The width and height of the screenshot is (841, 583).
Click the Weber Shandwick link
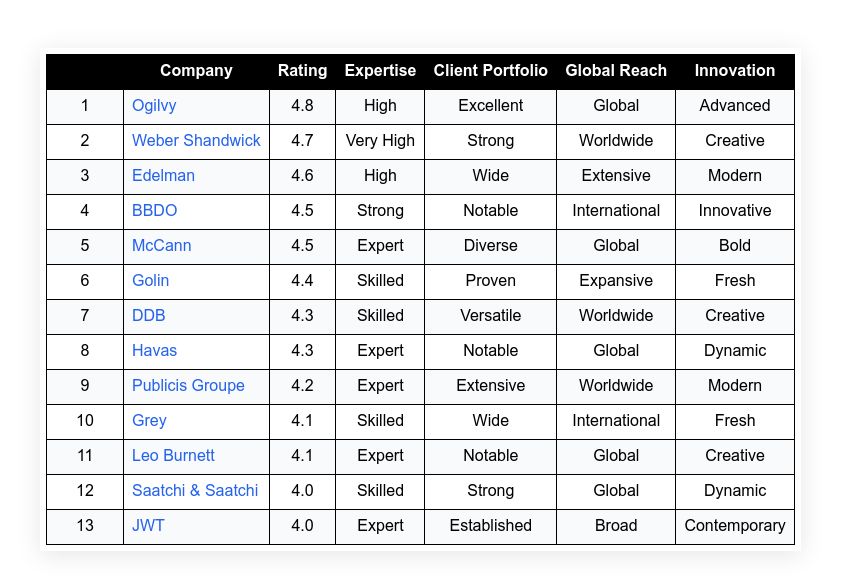tap(196, 141)
